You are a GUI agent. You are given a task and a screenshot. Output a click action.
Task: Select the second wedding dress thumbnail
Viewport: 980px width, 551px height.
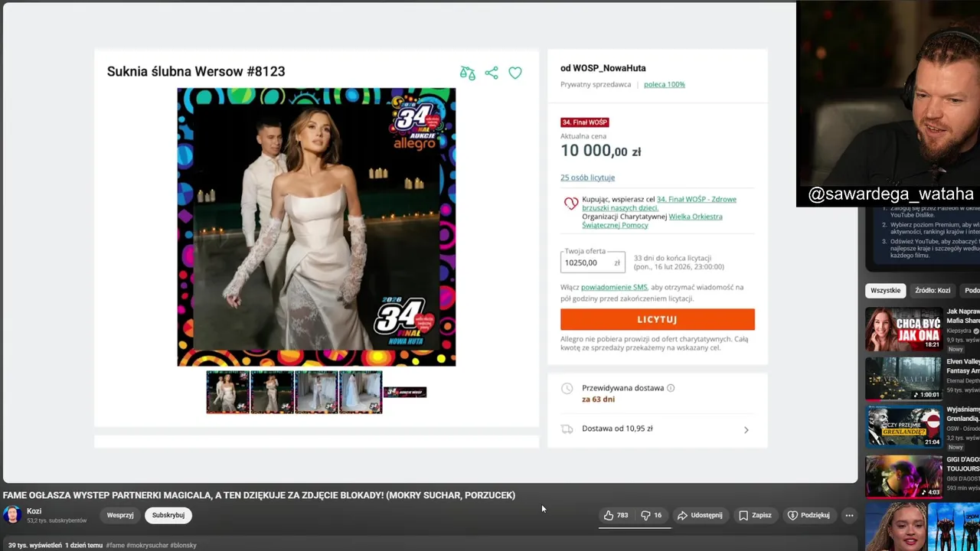pyautogui.click(x=272, y=392)
